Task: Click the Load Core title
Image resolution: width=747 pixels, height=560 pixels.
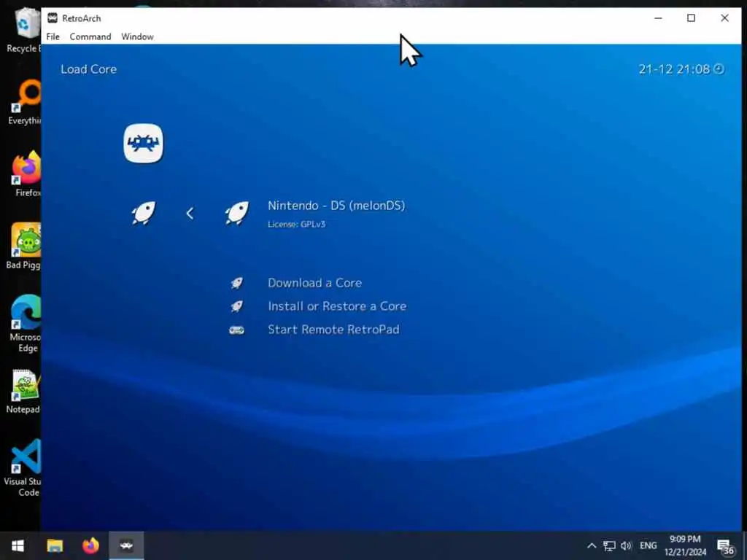Action: [x=88, y=69]
